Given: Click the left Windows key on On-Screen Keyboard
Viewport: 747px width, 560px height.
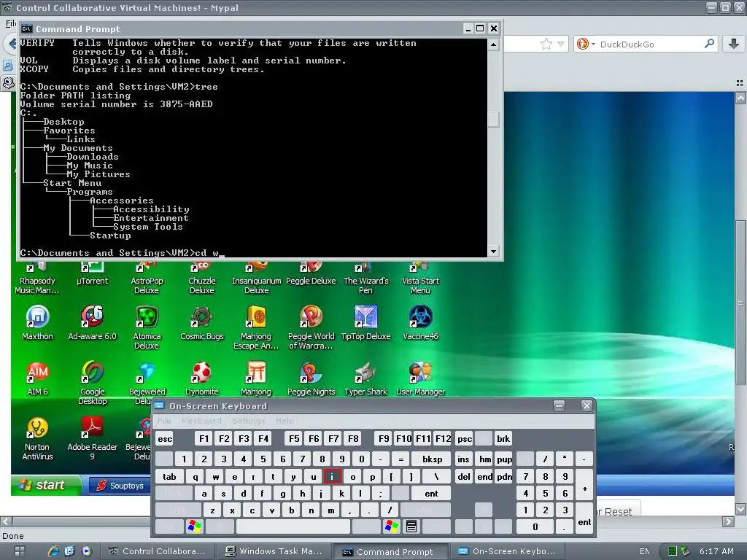Looking at the screenshot, I should [195, 526].
